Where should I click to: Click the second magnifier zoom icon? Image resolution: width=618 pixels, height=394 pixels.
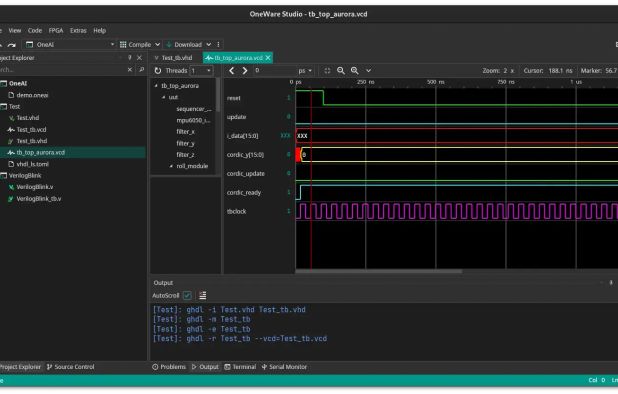(x=355, y=71)
